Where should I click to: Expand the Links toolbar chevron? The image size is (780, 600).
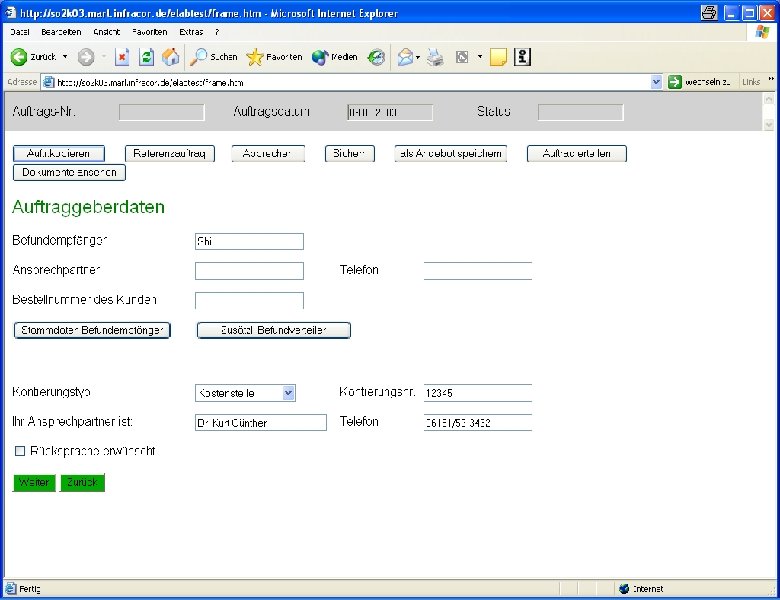(771, 79)
